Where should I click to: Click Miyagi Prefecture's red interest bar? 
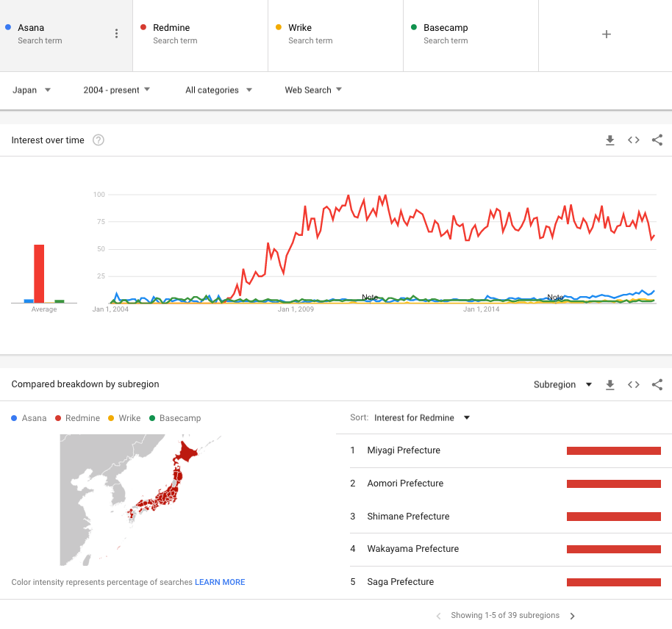(614, 450)
